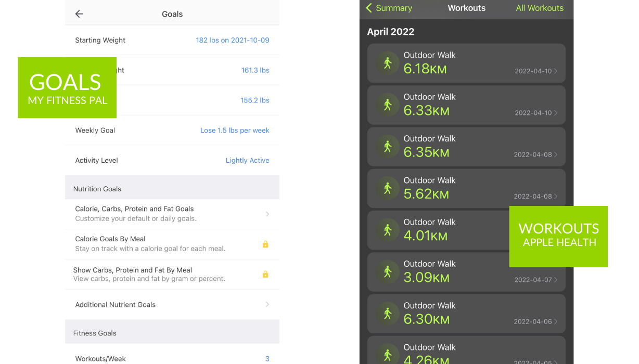Screen dimensions: 639x364
Task: Open chevron on the 6.35KM workout row
Action: tap(556, 154)
